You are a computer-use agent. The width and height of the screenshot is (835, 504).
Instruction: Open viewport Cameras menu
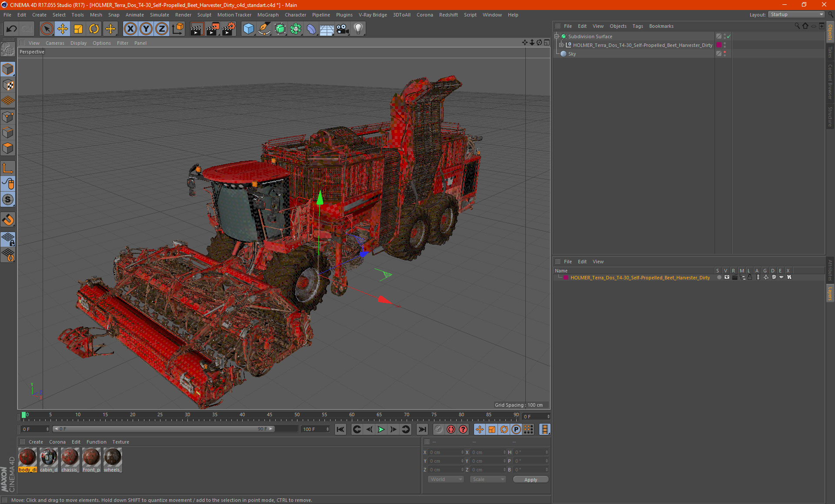coord(55,43)
